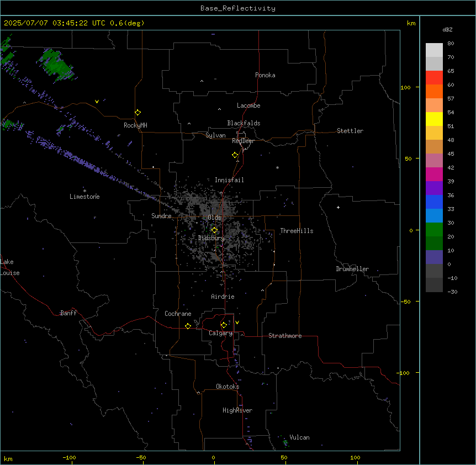
Task: Click the yellow diamond marker near RockyMH
Action: pos(137,113)
